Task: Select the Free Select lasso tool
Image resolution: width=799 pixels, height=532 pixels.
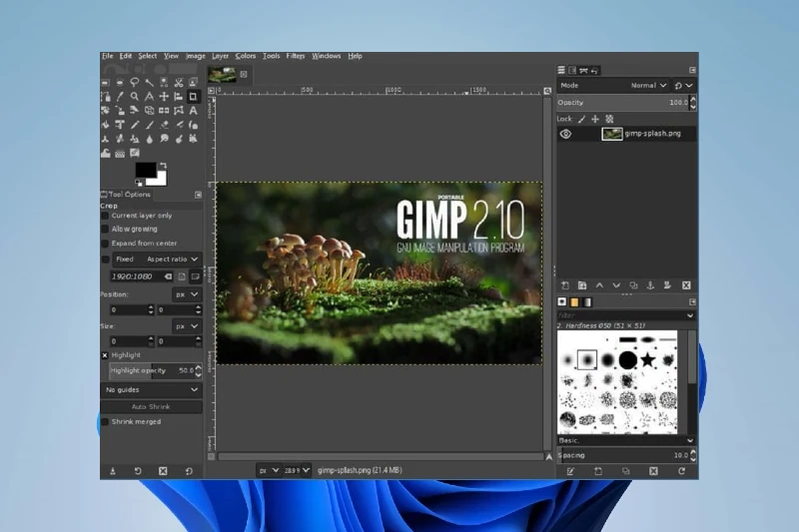Action: (135, 83)
